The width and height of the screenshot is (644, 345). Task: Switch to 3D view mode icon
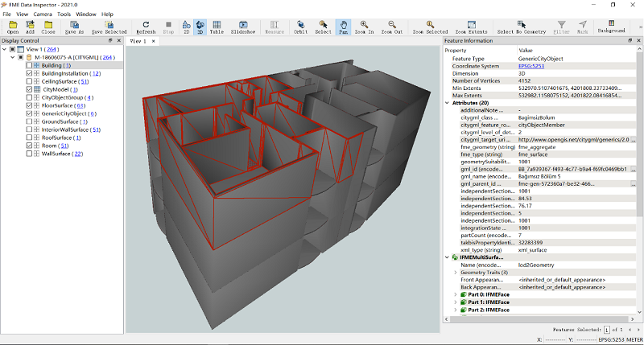click(200, 27)
